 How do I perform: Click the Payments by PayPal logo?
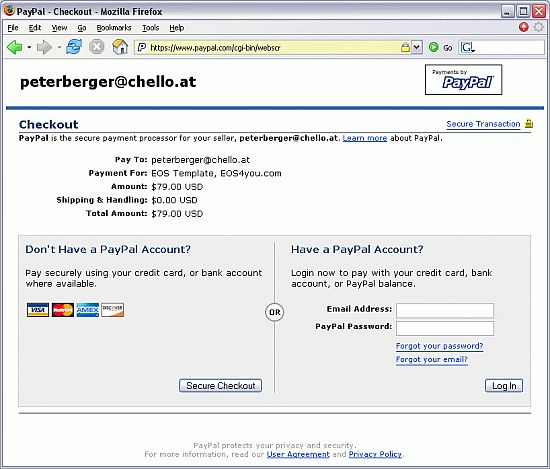(463, 80)
